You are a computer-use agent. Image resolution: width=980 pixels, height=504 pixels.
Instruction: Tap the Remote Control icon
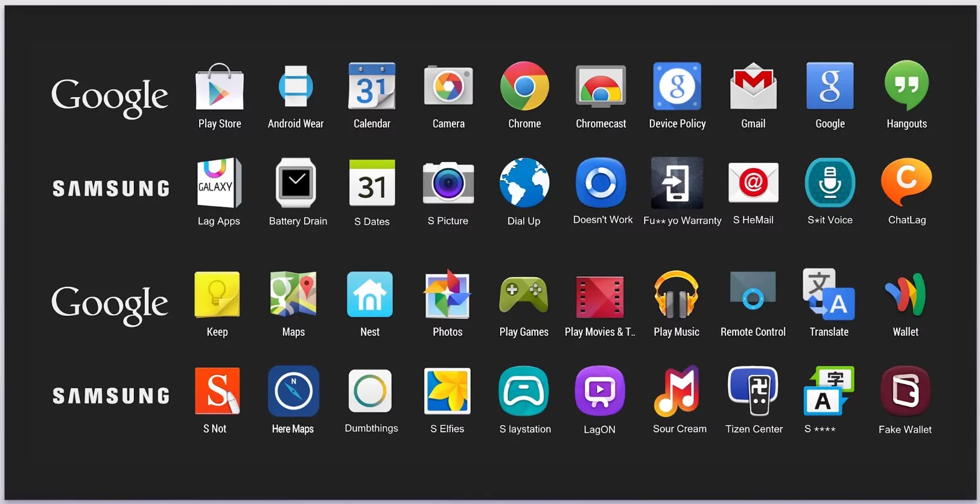[753, 291]
